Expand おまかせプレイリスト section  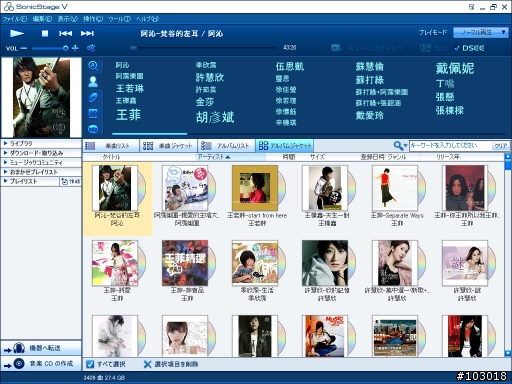(41, 172)
